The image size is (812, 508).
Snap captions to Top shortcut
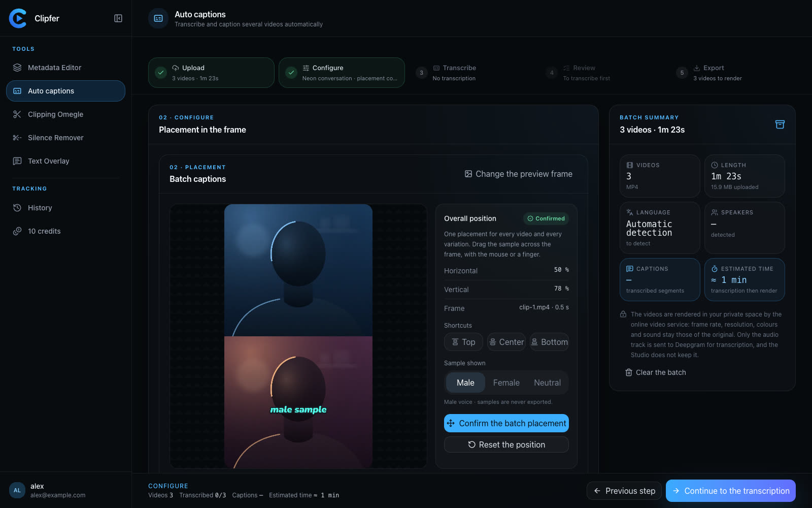pos(464,342)
